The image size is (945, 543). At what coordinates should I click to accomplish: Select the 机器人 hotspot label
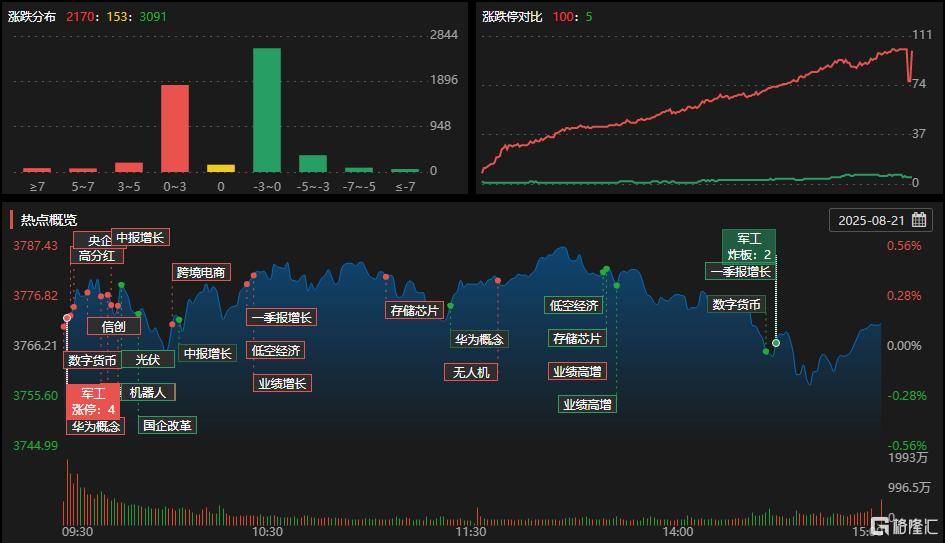point(147,392)
